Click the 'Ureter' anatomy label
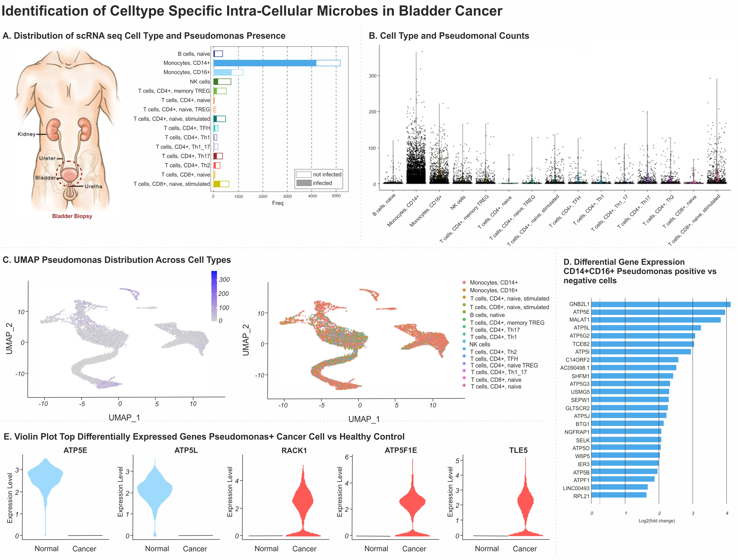This screenshot has width=738, height=560. point(47,158)
